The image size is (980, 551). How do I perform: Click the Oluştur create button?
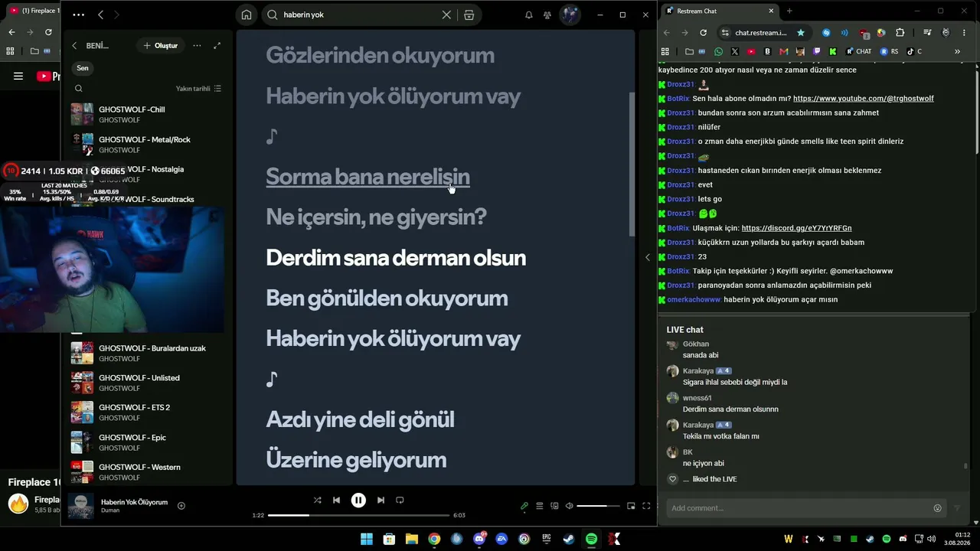(160, 46)
